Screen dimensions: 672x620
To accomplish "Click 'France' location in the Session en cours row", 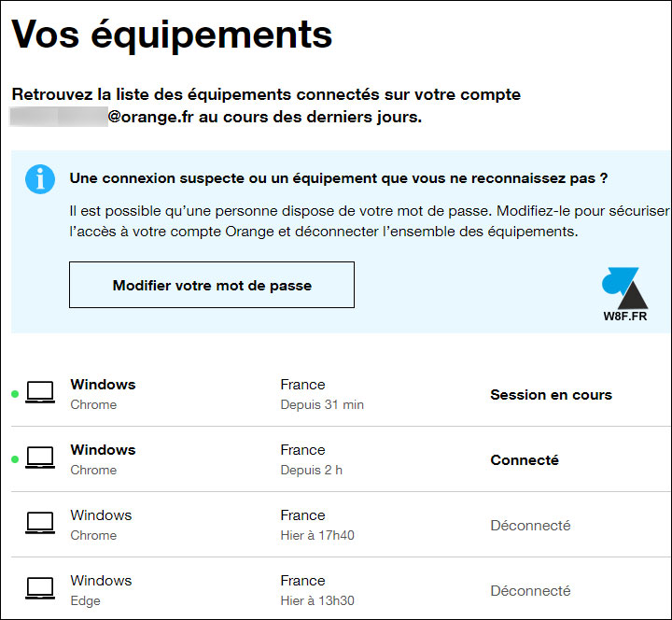I will tap(302, 384).
